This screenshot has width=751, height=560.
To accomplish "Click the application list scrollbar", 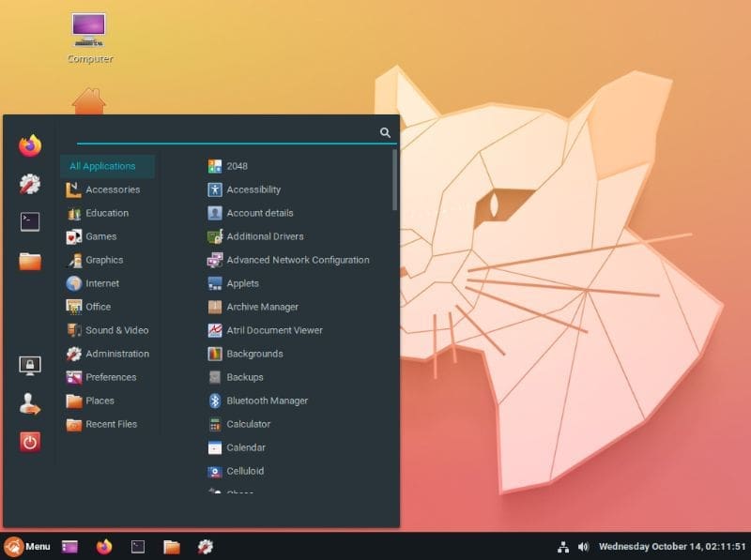I will pos(394,180).
